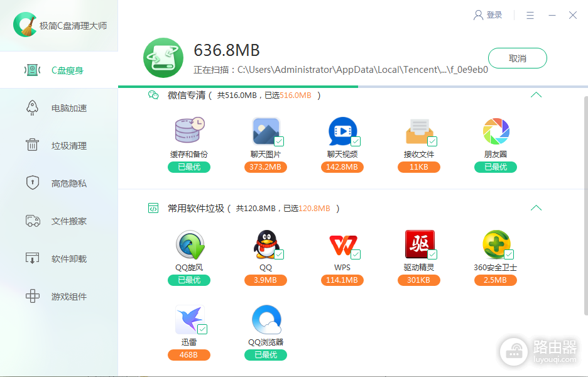Screen dimensions: 588x377
Task: Click the user avatar login icon
Action: [x=478, y=15]
